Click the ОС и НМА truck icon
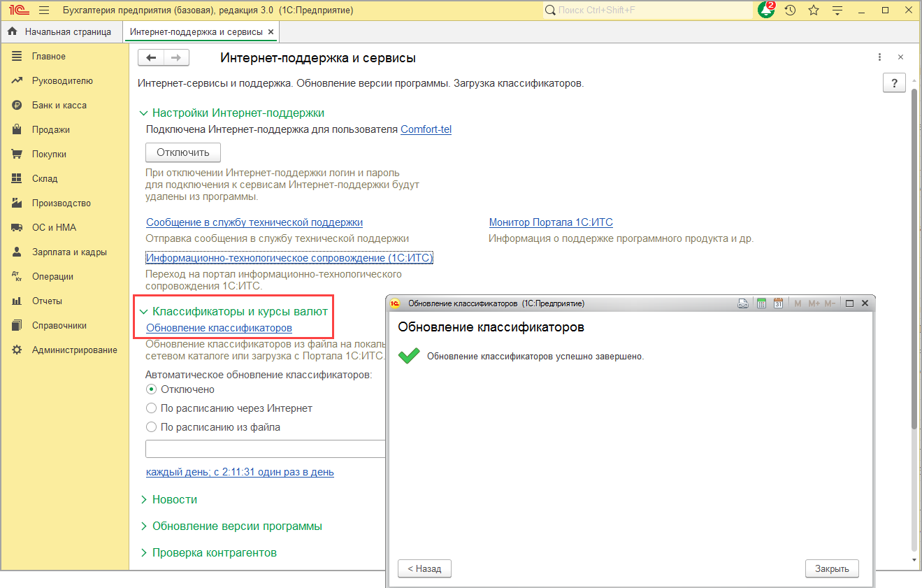This screenshot has height=588, width=922. [x=17, y=228]
